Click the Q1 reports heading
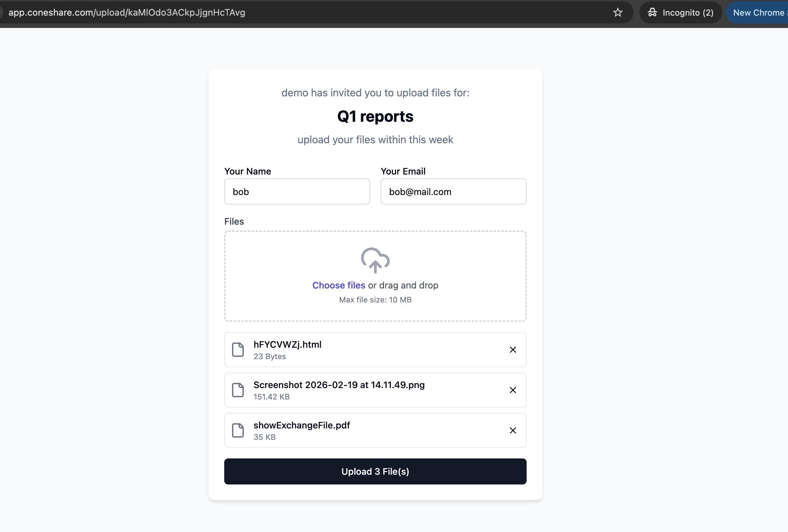Viewport: 788px width, 532px height. click(x=375, y=116)
